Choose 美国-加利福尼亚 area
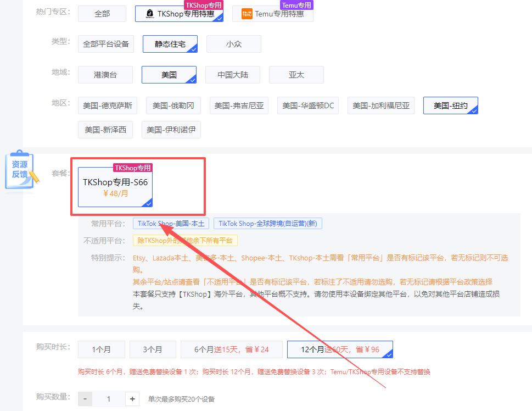Image resolution: width=532 pixels, height=411 pixels. [x=381, y=105]
